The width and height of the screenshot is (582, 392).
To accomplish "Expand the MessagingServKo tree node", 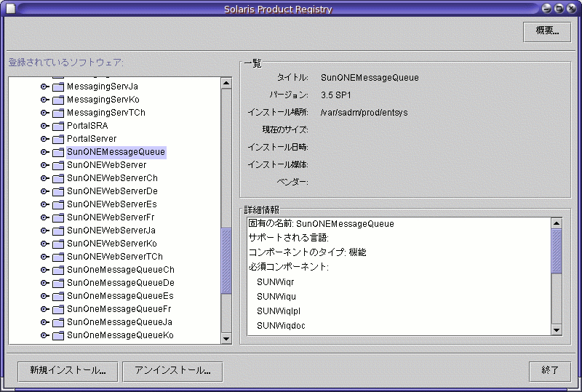I will (44, 100).
